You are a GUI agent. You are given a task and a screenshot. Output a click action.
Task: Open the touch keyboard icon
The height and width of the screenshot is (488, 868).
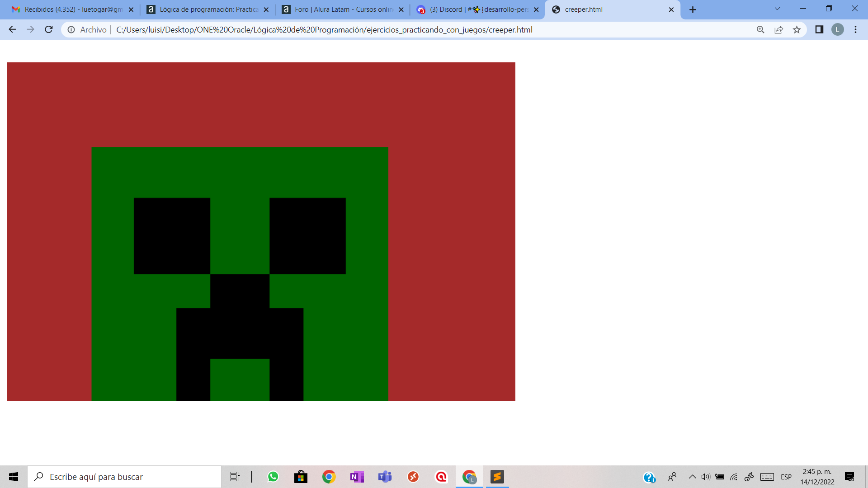click(767, 477)
